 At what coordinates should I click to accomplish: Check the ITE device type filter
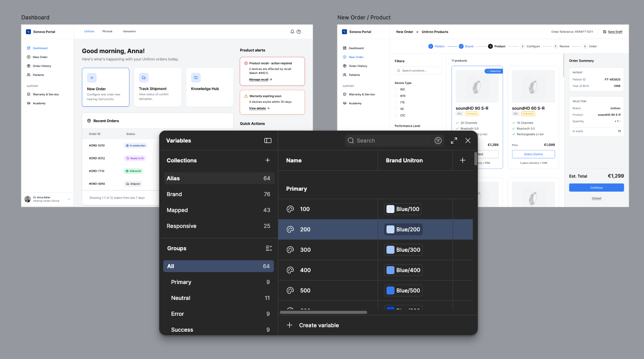[x=396, y=102]
